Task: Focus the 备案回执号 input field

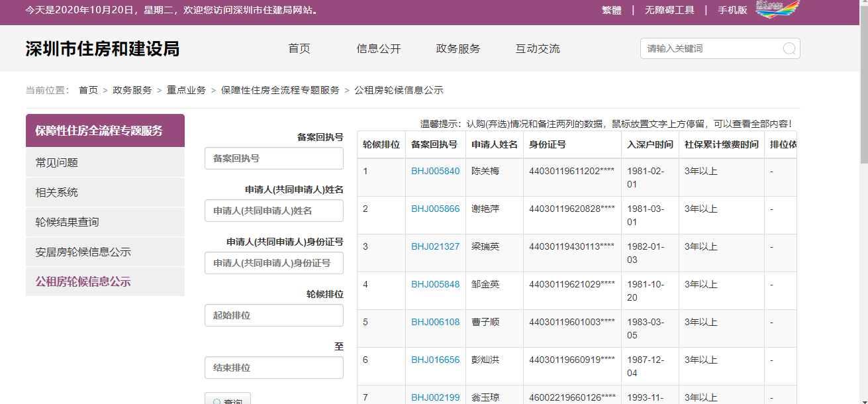Action: coord(274,158)
